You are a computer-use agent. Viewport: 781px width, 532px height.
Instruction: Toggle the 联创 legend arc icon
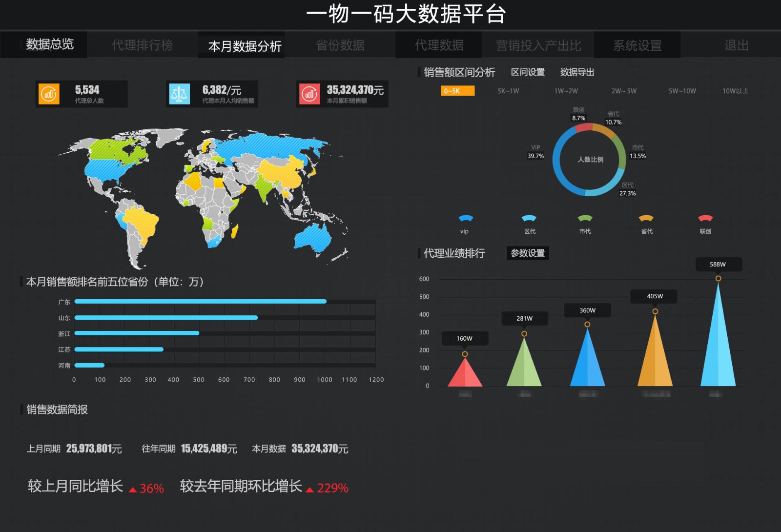[x=705, y=219]
